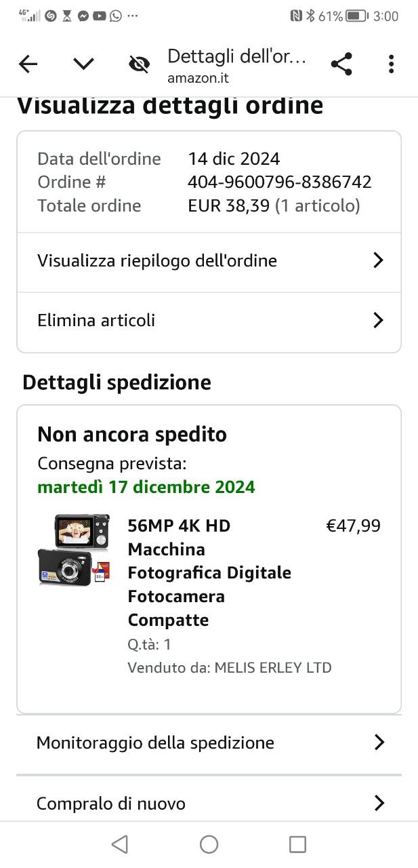Tap chevron next to Elimina articoli
The height and width of the screenshot is (868, 418).
[378, 320]
